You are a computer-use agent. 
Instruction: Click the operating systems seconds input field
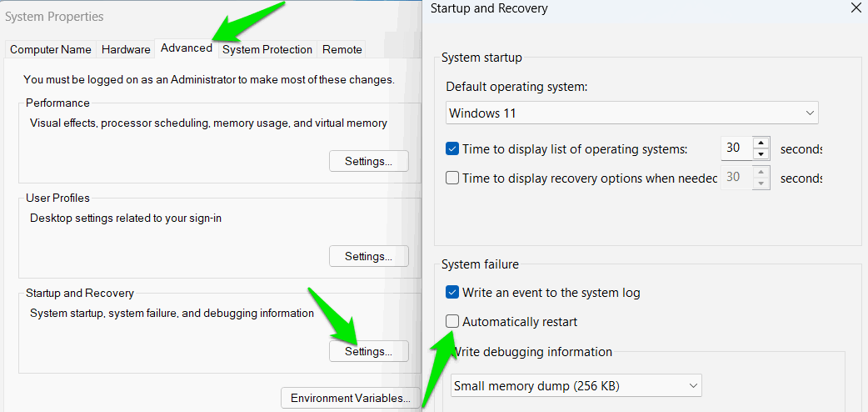click(738, 148)
